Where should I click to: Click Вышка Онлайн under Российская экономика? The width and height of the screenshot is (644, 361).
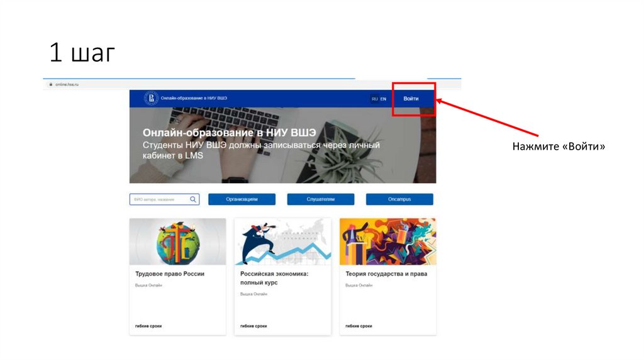pos(254,294)
